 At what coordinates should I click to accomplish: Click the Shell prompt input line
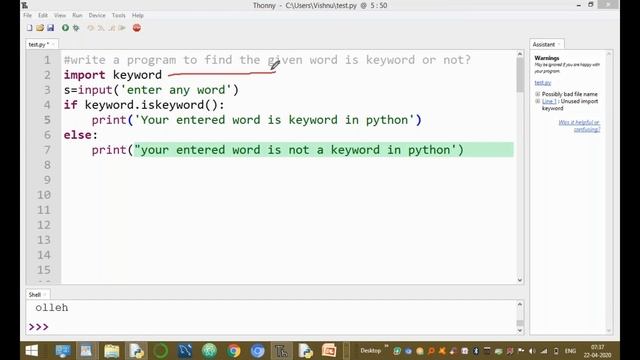tap(272, 327)
